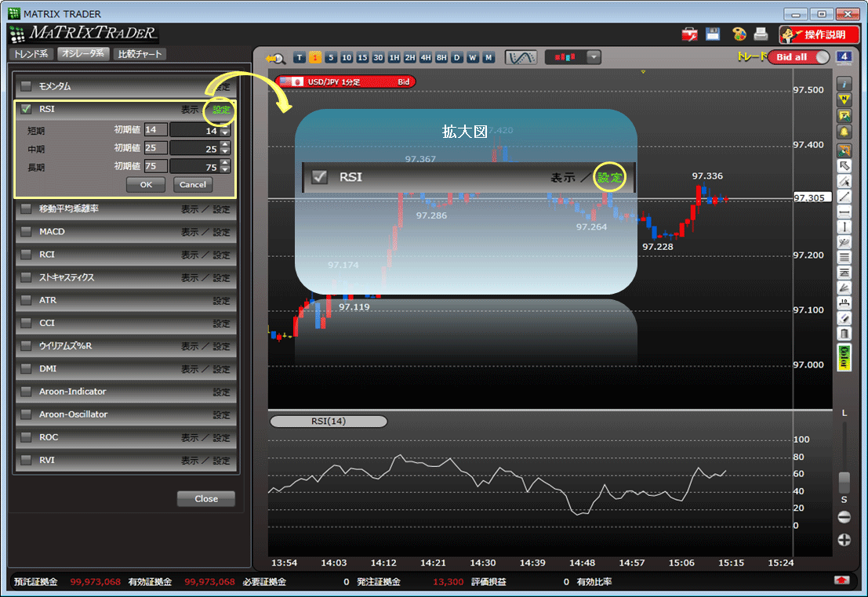Enable the モメンタム checkbox
This screenshot has height=597, width=868.
pos(26,86)
